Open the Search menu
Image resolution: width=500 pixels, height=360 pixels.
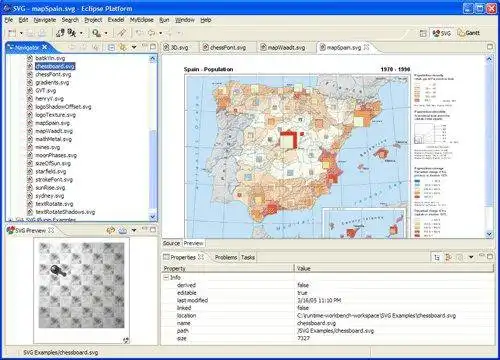(x=70, y=20)
